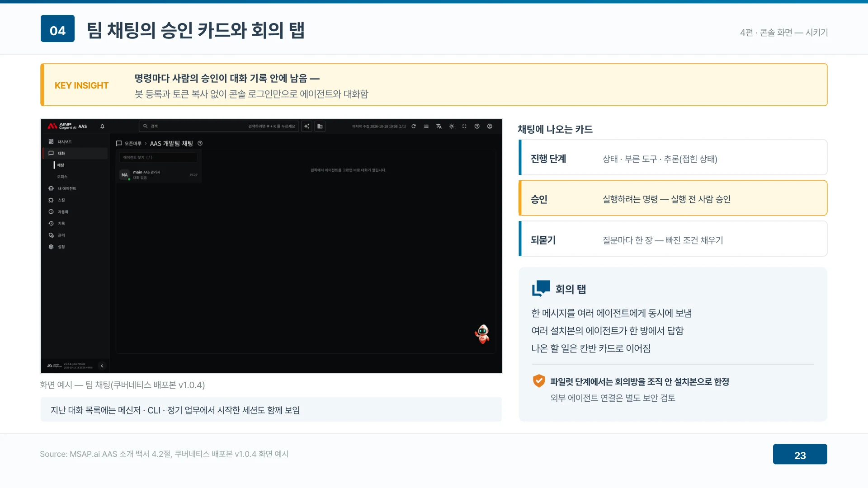Open 기록 history in the sidebar
The image size is (868, 488).
[75, 223]
